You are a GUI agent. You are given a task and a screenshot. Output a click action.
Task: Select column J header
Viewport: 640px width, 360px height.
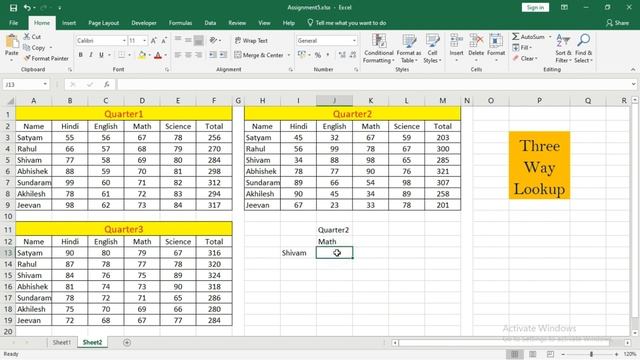[x=334, y=100]
